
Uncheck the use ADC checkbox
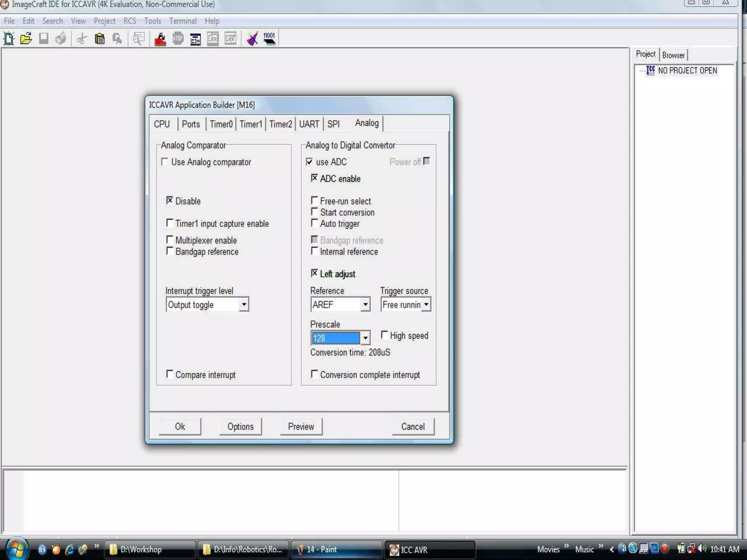(x=309, y=162)
